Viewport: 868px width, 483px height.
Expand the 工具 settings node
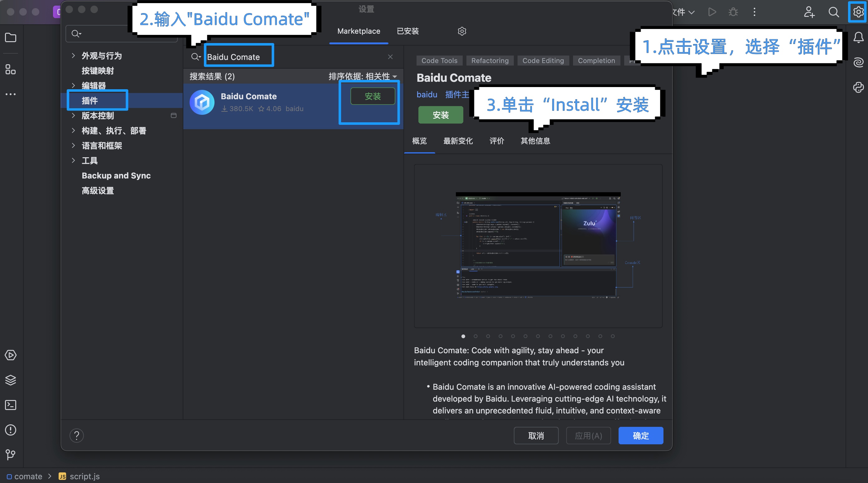point(73,160)
